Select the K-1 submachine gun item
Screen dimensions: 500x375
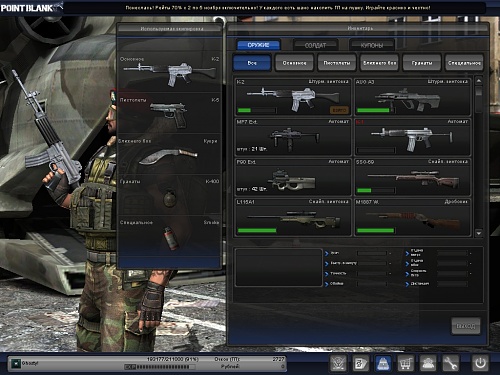[x=413, y=137]
